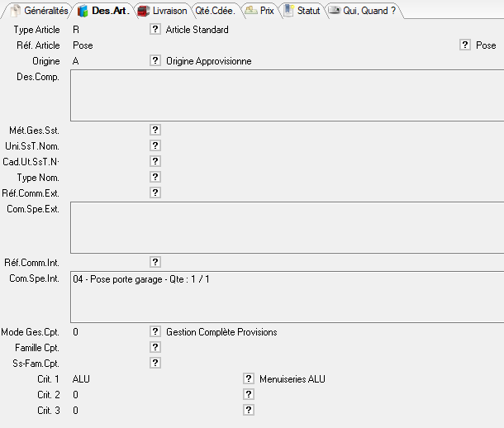Open the Mode Ges.Cpt. lookup icon

pos(155,332)
